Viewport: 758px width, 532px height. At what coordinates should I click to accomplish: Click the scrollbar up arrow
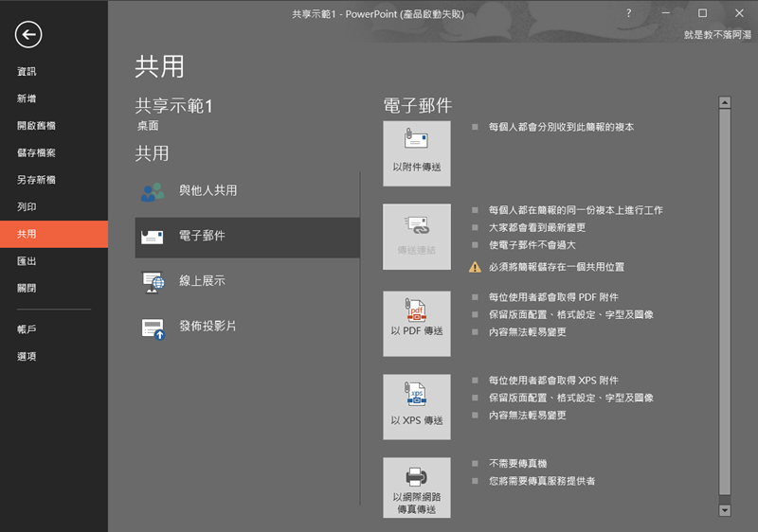725,102
